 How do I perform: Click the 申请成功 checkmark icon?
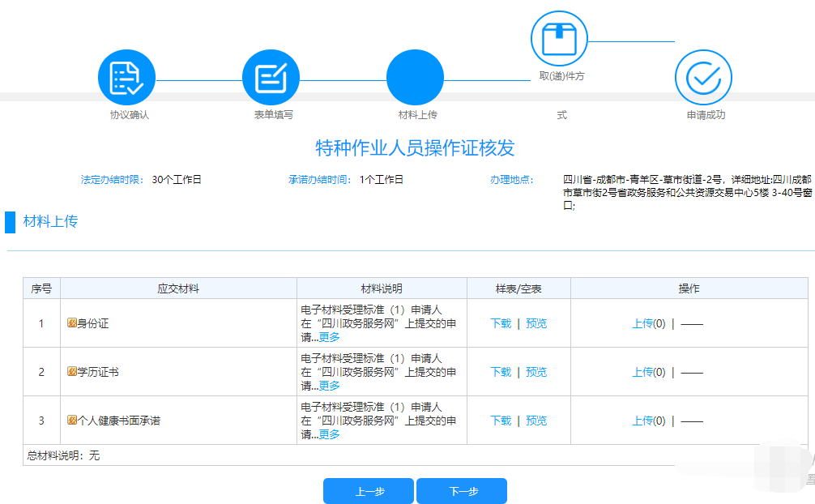coord(703,78)
